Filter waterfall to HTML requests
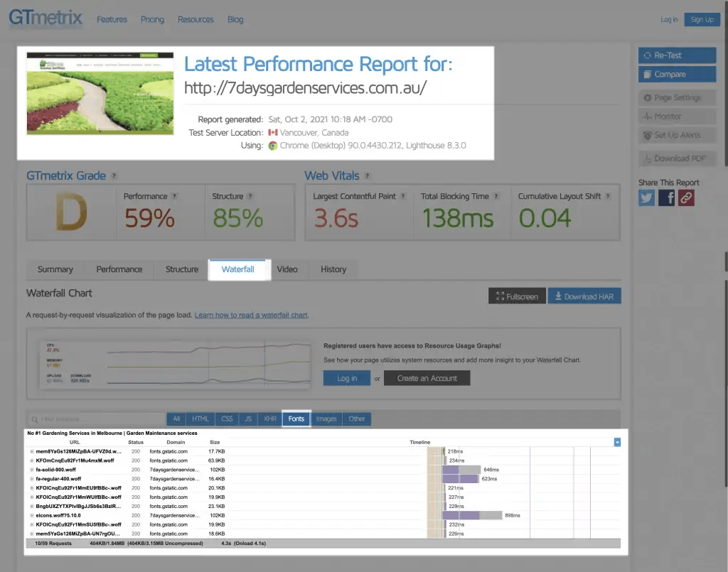728x572 pixels. 200,419
